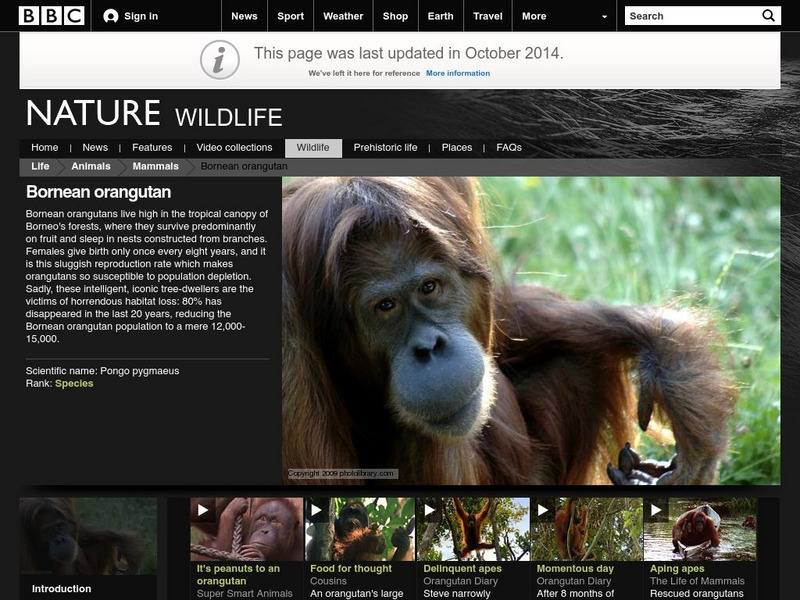This screenshot has height=600, width=800.
Task: Click the Animals breadcrumb
Action: (91, 166)
